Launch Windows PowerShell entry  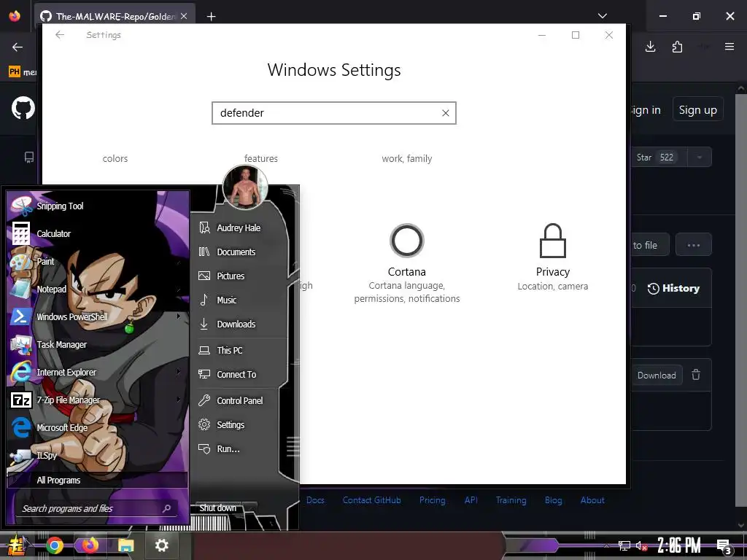click(x=97, y=316)
